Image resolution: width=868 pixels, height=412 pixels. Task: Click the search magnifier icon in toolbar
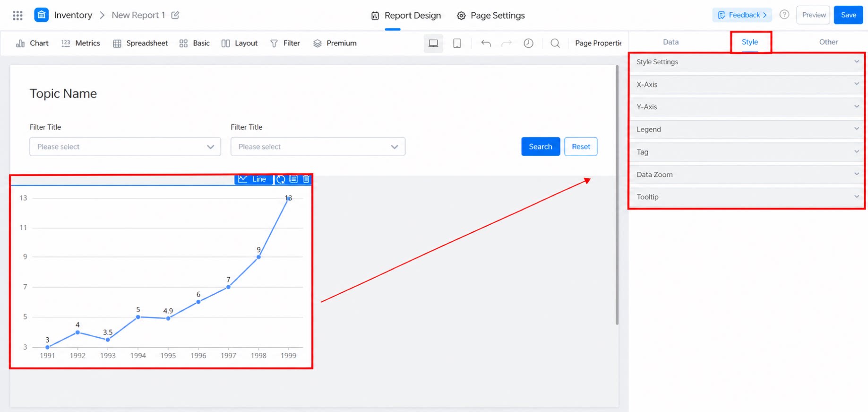(x=555, y=43)
